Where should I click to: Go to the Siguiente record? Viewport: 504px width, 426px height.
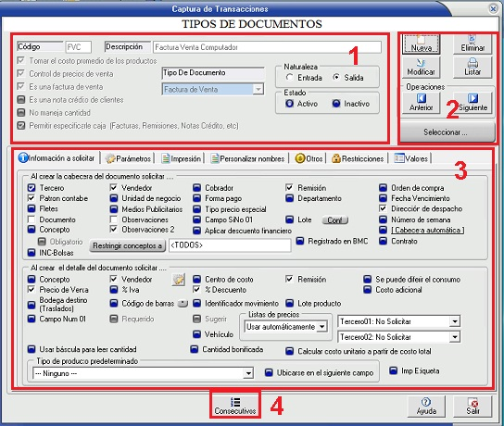pos(472,103)
